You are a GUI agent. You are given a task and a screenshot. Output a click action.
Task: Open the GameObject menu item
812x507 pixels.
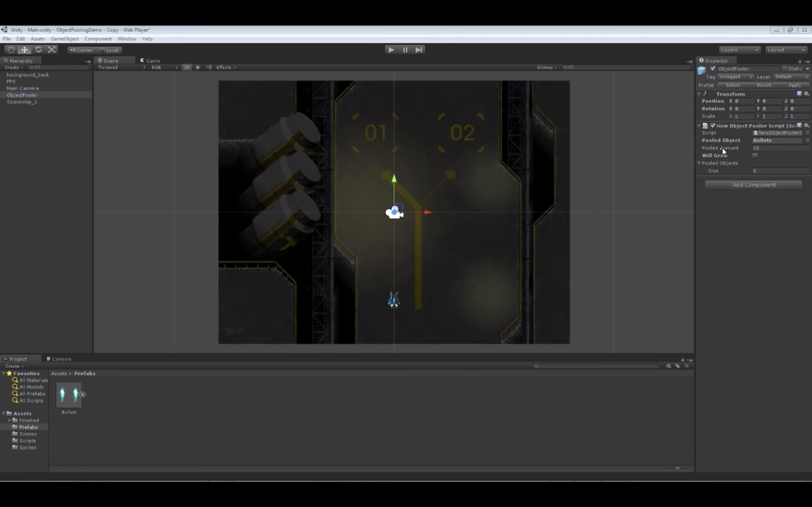coord(64,39)
